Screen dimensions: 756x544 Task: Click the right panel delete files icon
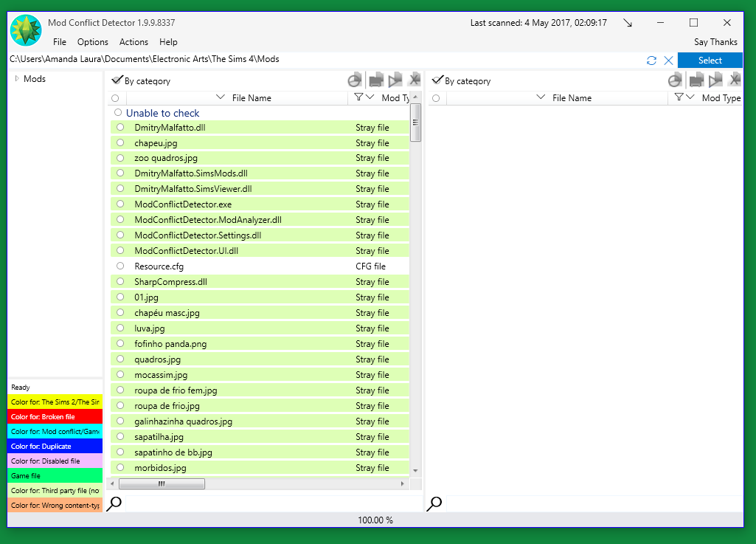735,80
